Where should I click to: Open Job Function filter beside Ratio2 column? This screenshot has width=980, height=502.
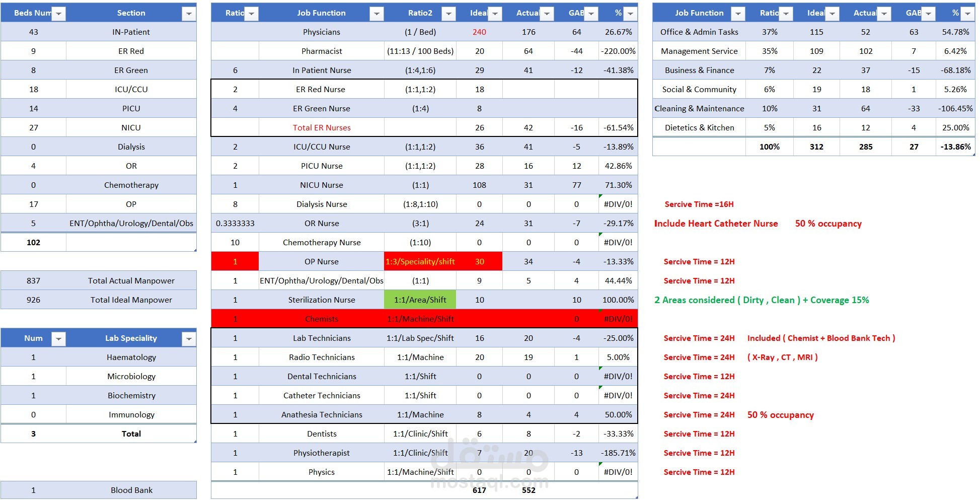coord(376,14)
